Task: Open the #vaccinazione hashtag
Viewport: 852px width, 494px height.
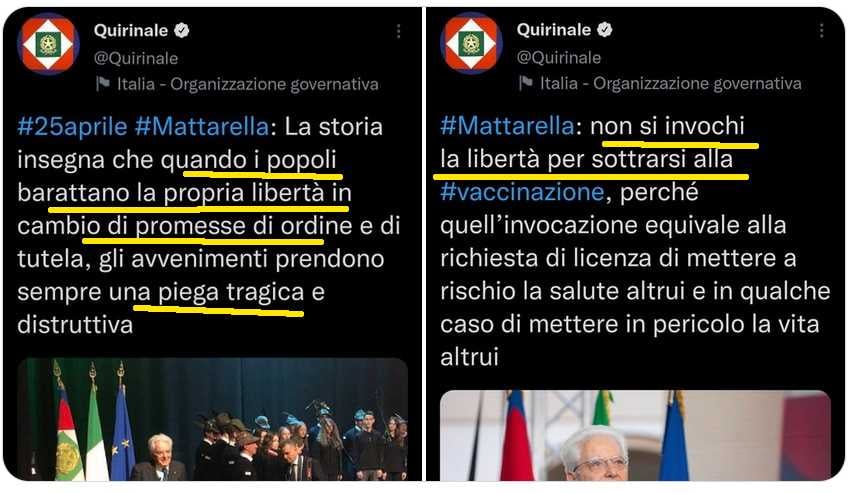Action: (522, 192)
